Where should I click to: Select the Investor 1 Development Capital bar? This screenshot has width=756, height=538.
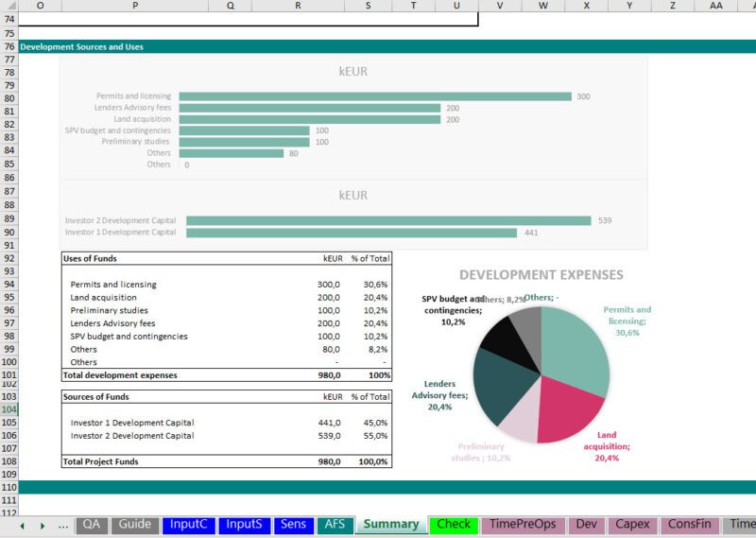tap(352, 233)
